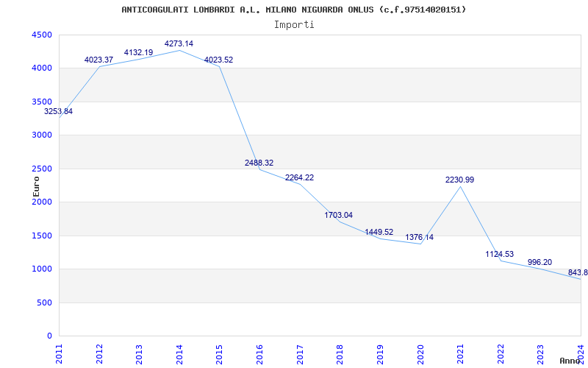588x368 pixels.
Task: Click the Euro y-axis title
Action: (36, 186)
